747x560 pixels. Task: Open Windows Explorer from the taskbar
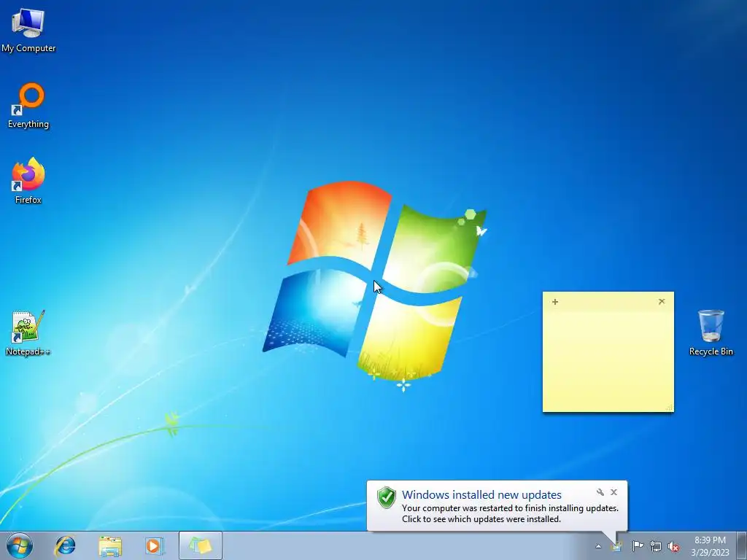pos(110,545)
